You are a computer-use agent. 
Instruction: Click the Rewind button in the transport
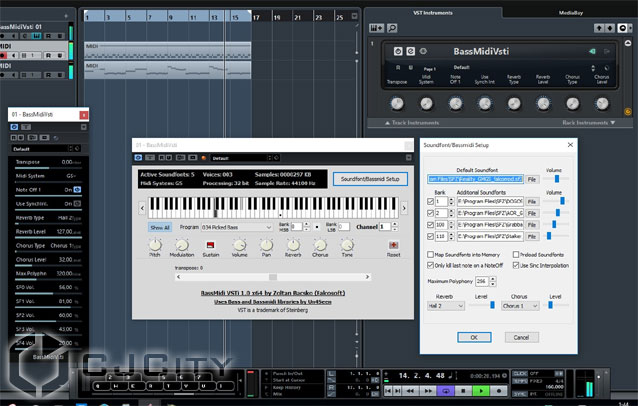pos(411,391)
